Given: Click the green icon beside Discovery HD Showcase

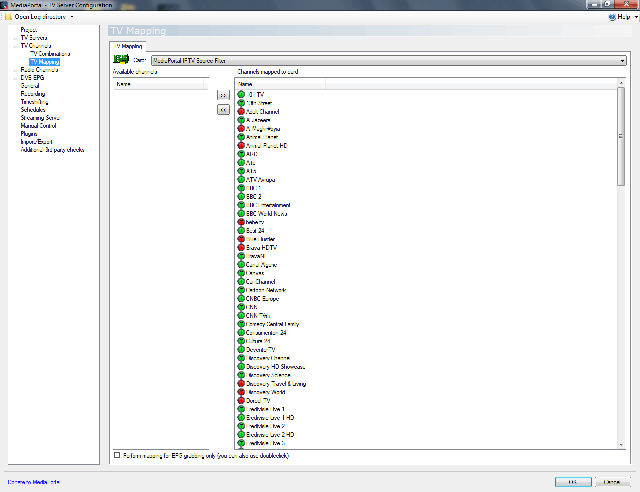Looking at the screenshot, I should point(241,367).
